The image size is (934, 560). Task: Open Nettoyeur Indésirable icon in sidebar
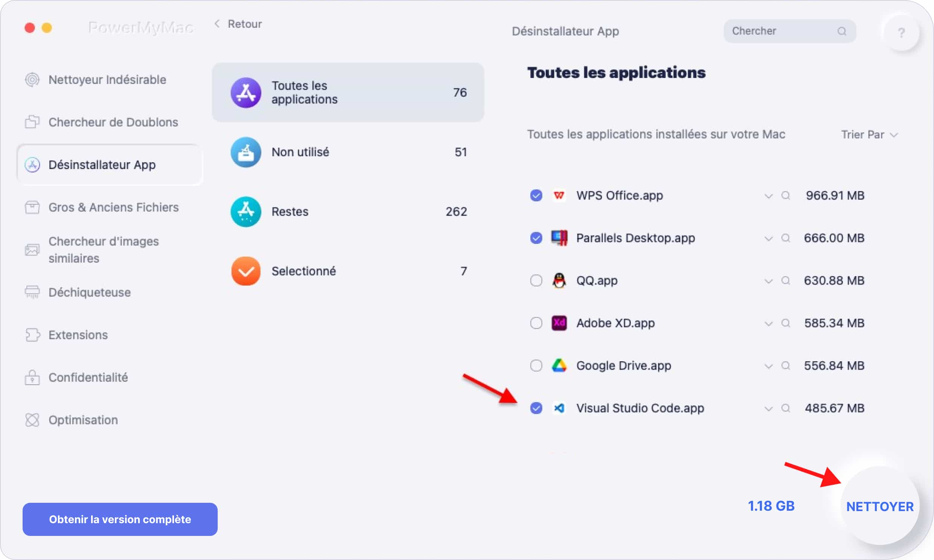point(32,80)
